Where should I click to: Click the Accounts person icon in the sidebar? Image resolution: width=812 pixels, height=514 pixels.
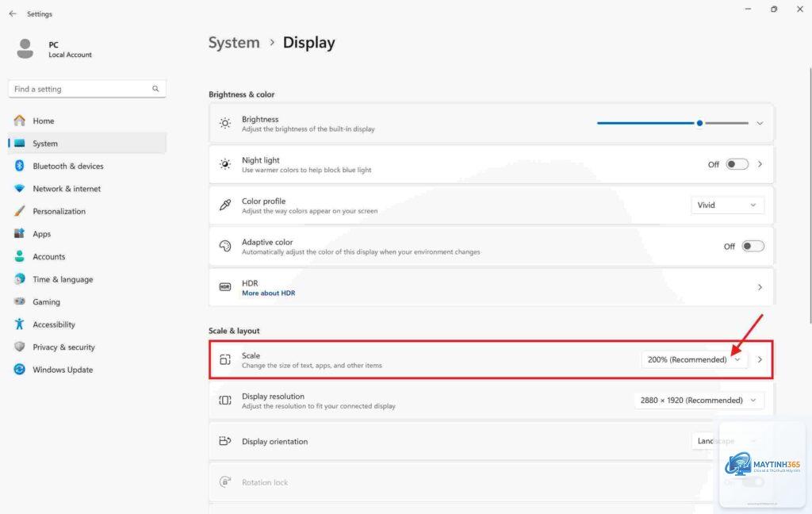[x=20, y=256]
